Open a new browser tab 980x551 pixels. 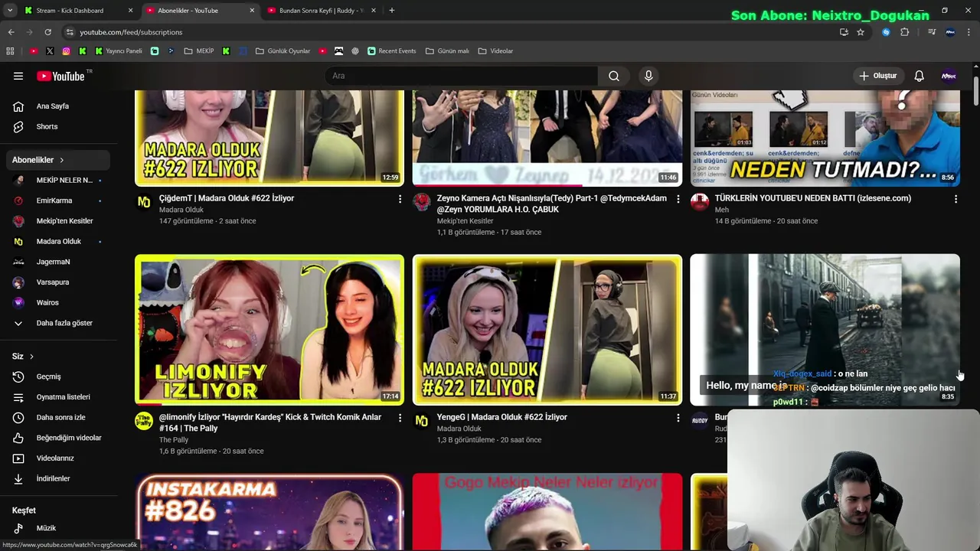(391, 11)
